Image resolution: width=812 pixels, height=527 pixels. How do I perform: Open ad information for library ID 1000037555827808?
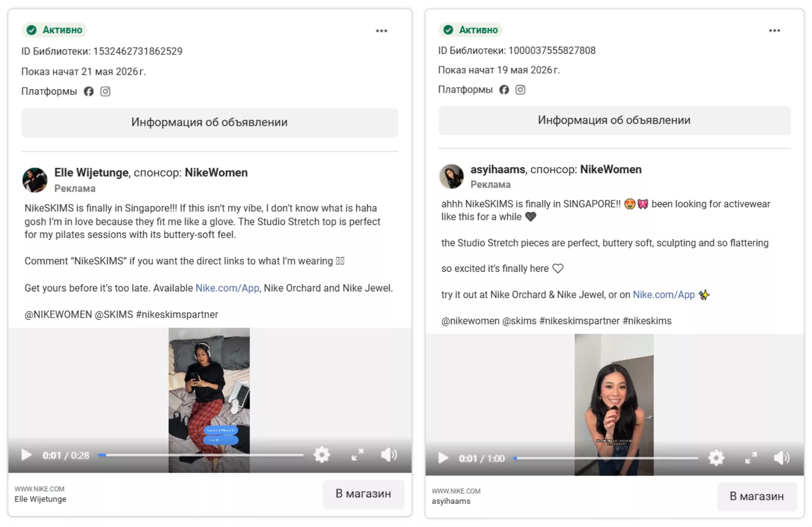(x=614, y=120)
